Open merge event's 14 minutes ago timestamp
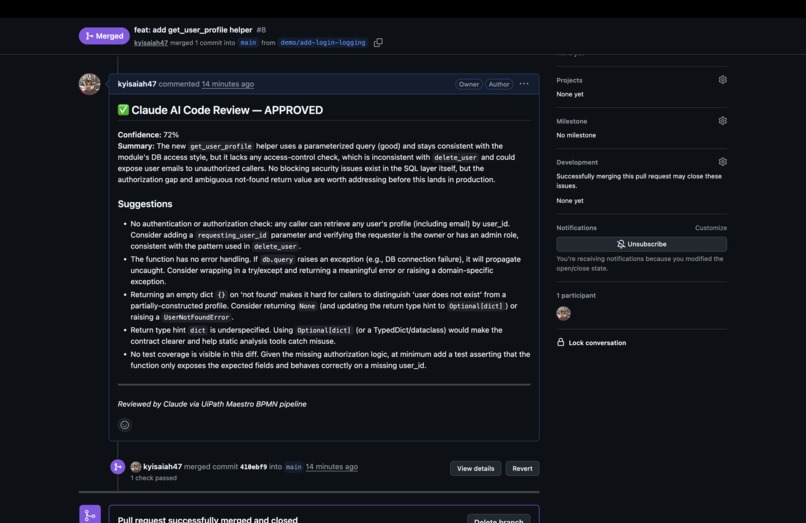Image resolution: width=806 pixels, height=523 pixels. click(332, 467)
